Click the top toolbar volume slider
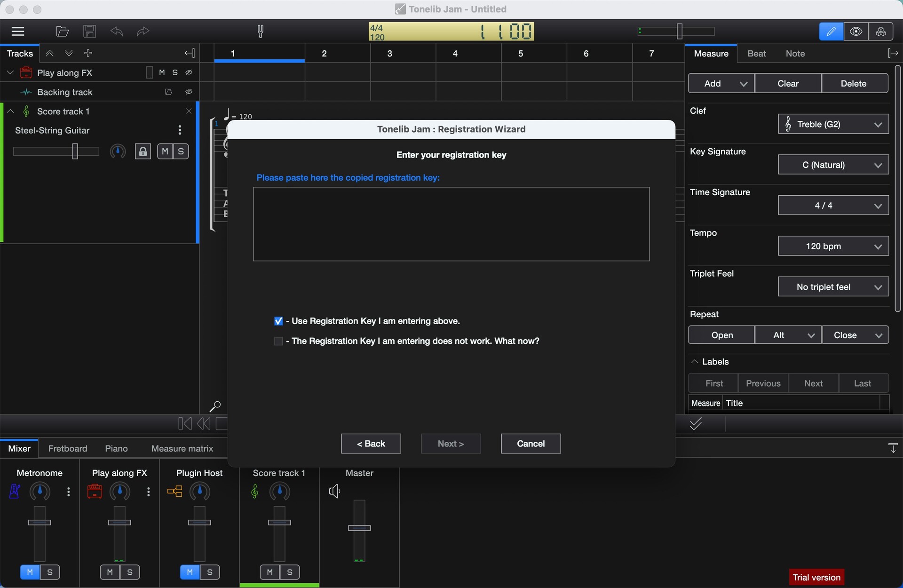This screenshot has width=903, height=588. 676,32
